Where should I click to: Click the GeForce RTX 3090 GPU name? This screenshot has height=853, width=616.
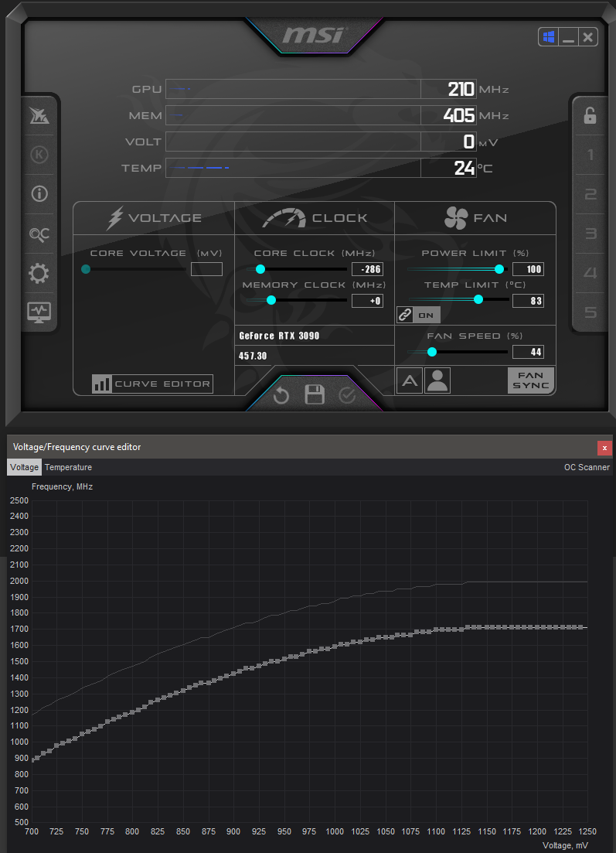click(x=279, y=336)
